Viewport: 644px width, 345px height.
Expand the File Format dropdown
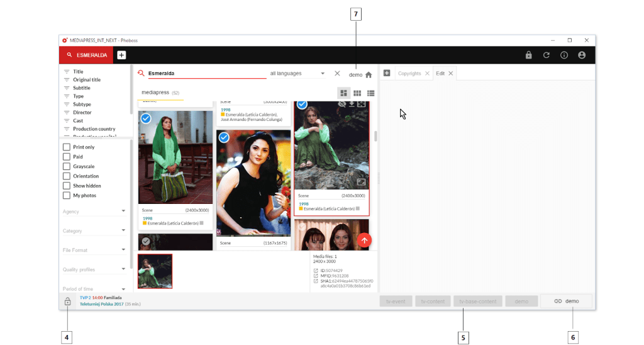point(94,250)
